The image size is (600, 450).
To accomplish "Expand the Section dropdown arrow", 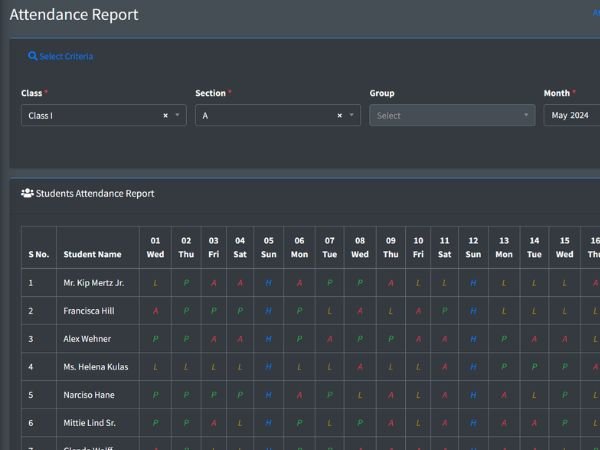I will (x=351, y=115).
